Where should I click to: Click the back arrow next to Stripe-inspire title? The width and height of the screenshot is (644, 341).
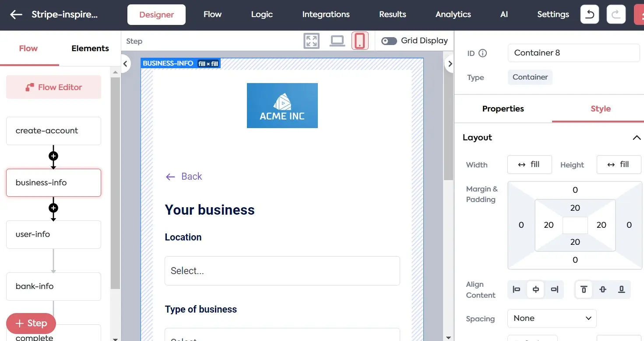[x=16, y=14]
